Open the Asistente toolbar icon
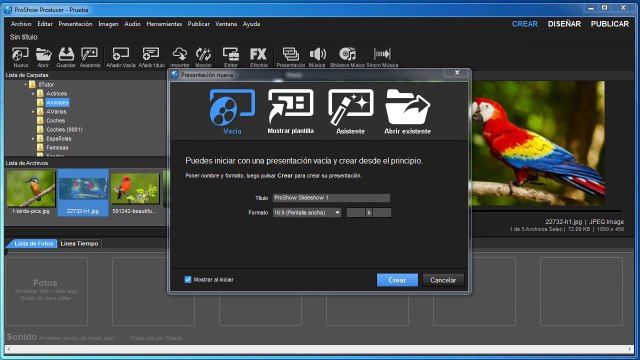This screenshot has height=360, width=640. click(90, 57)
